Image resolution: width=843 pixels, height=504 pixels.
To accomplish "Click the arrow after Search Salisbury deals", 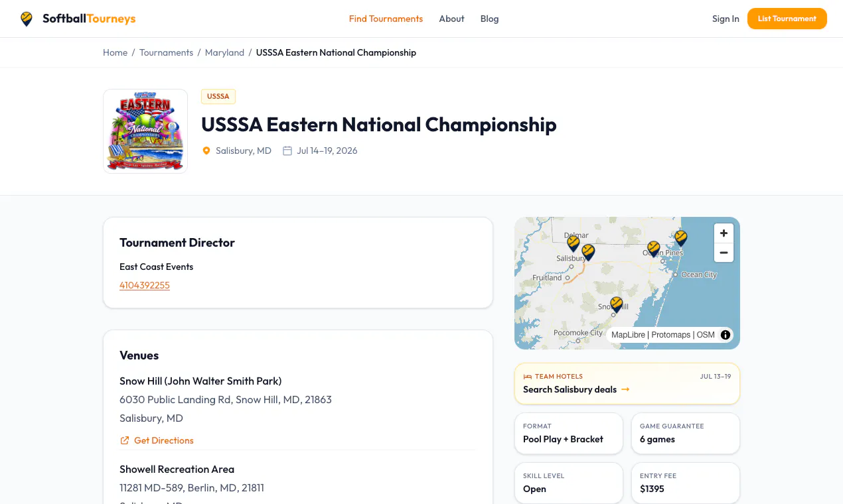I will [625, 389].
